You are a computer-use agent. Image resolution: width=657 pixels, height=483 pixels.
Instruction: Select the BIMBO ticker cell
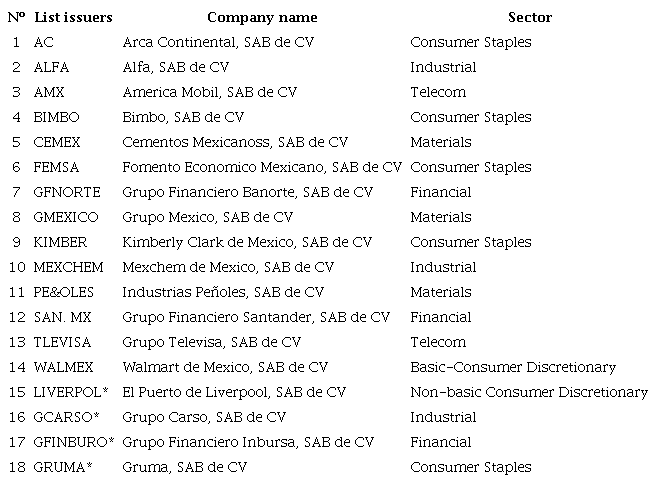point(56,117)
